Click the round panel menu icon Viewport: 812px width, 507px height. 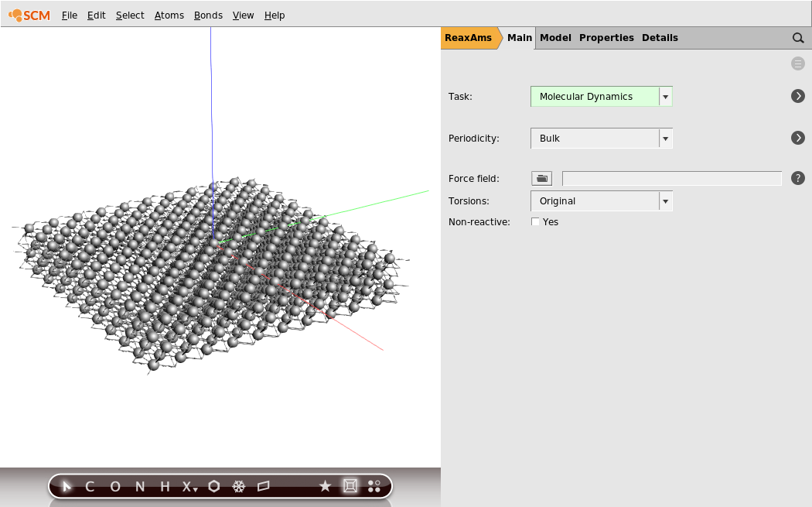point(798,63)
